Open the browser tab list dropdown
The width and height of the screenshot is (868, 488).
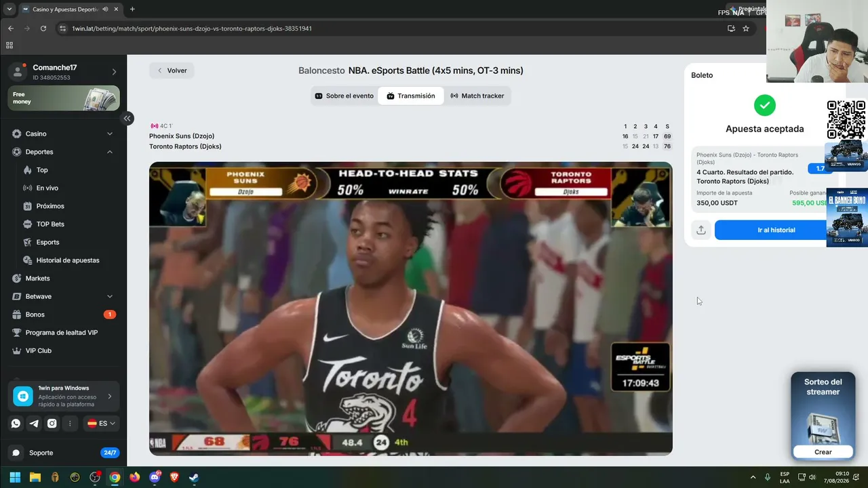[x=9, y=9]
